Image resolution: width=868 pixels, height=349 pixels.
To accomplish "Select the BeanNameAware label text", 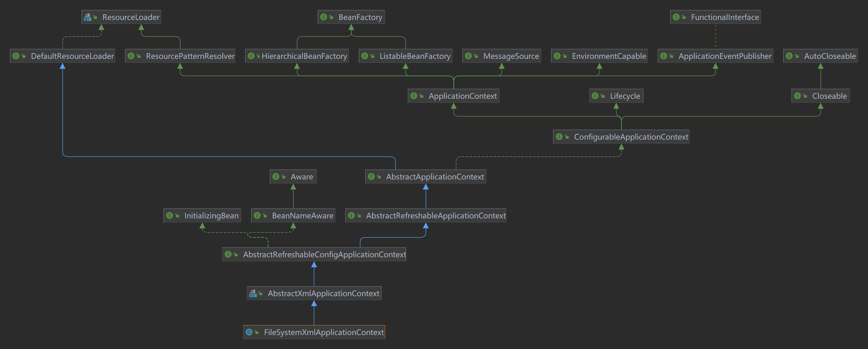I will tap(303, 215).
